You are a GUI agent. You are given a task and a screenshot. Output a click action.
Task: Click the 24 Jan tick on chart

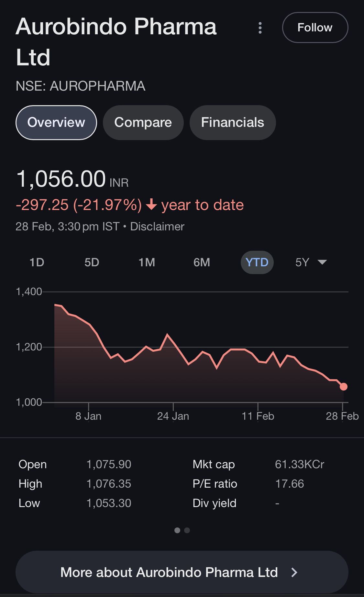pyautogui.click(x=173, y=415)
